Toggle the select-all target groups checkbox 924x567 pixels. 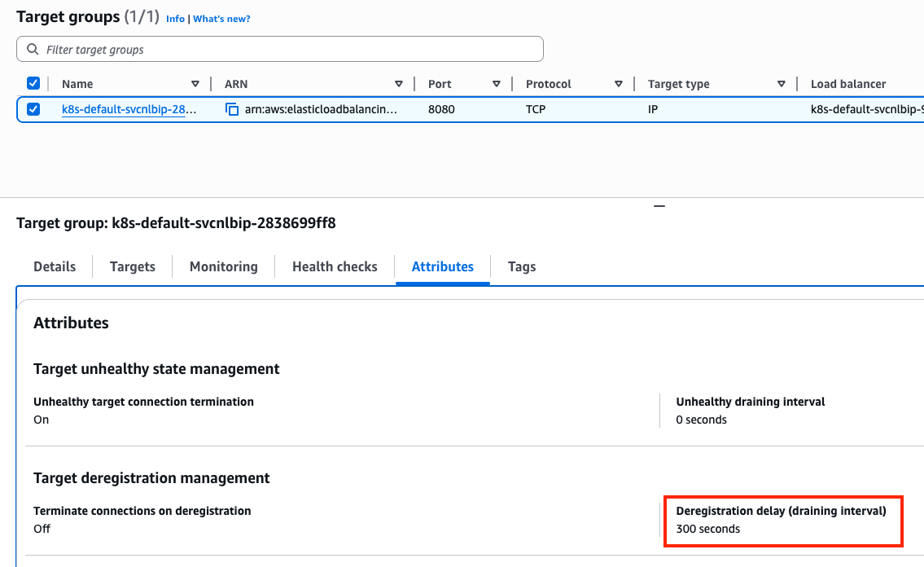point(33,83)
